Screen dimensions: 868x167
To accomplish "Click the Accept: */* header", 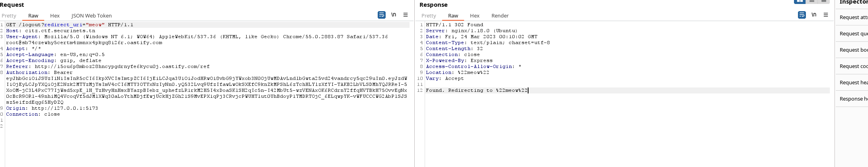I will pos(23,49).
